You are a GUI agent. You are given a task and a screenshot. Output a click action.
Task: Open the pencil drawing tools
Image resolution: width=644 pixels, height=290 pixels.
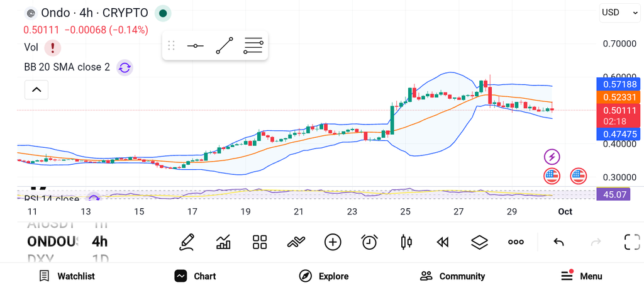(186, 242)
